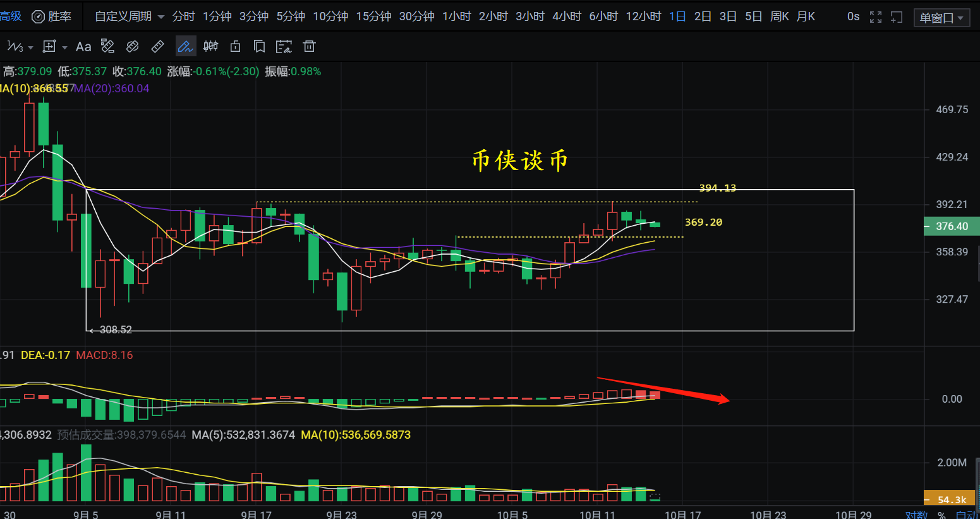Click the DEA:-0.17 indicator value
The width and height of the screenshot is (980, 519).
click(45, 355)
